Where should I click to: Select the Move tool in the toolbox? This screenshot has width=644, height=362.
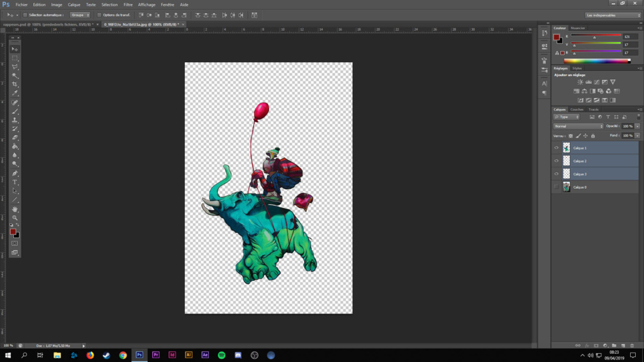click(15, 49)
